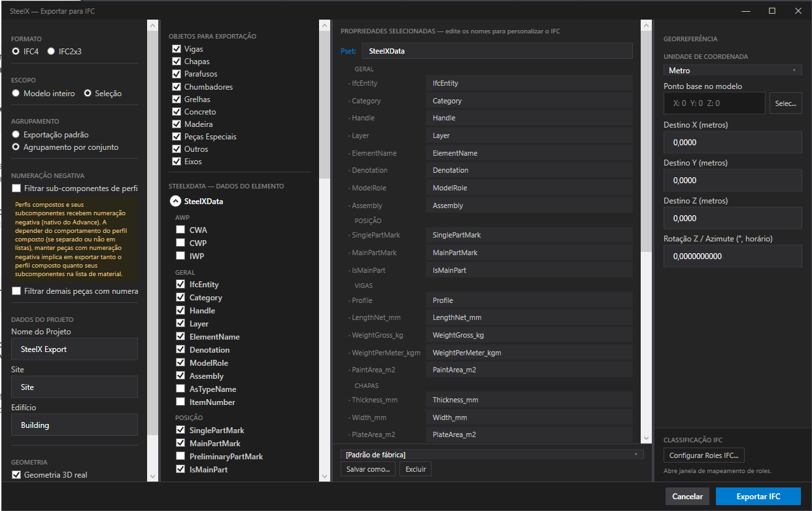Image resolution: width=812 pixels, height=511 pixels.
Task: Maximize the SteelX export window
Action: click(x=772, y=10)
